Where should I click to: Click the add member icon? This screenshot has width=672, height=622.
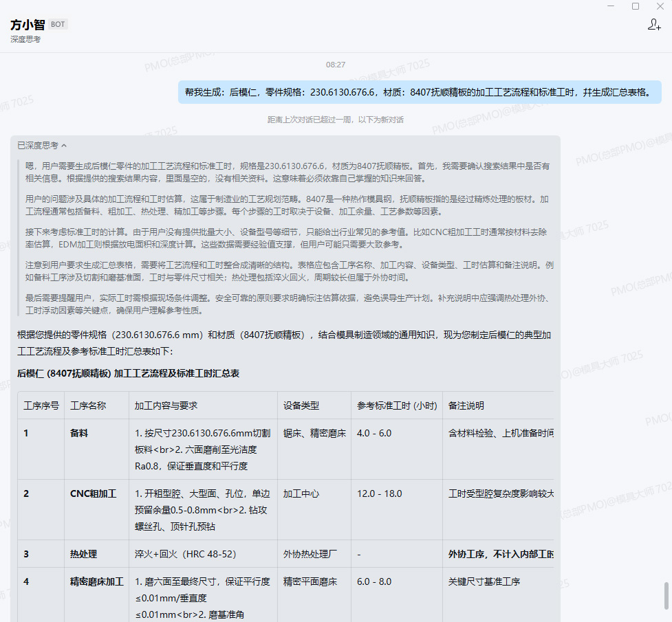pos(654,25)
